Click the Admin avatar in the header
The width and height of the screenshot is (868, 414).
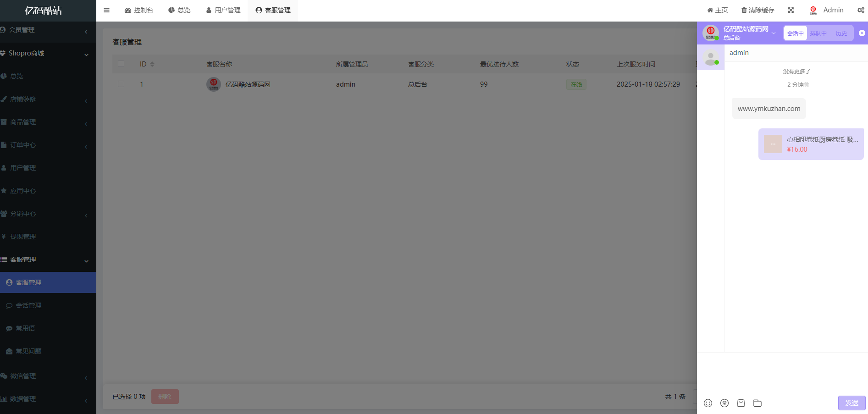(813, 10)
